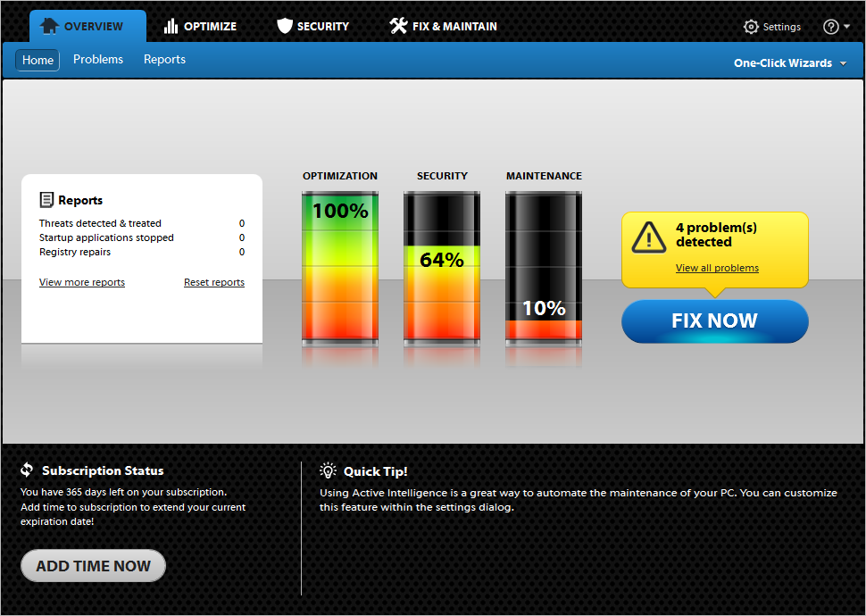Viewport: 866px width, 616px height.
Task: Click the help question mark icon
Action: coord(830,27)
